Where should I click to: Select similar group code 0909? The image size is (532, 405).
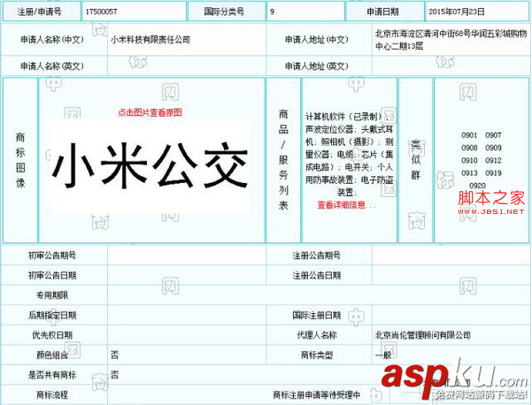493,148
